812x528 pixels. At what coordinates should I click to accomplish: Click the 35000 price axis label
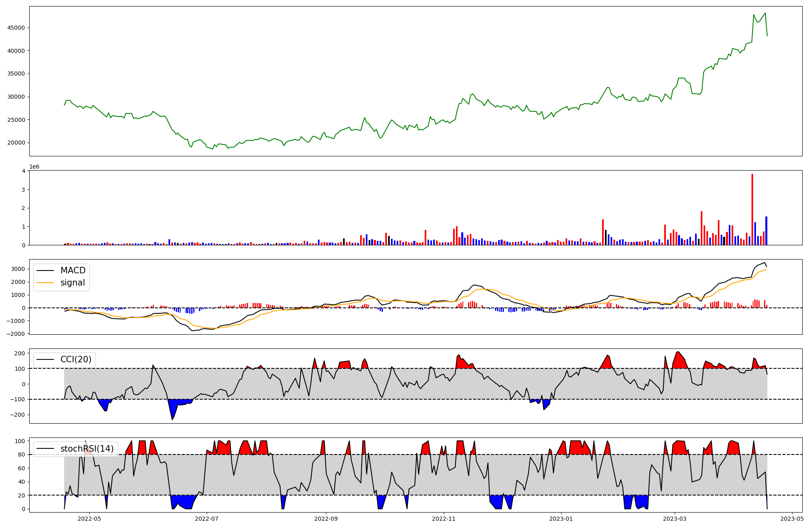click(16, 74)
